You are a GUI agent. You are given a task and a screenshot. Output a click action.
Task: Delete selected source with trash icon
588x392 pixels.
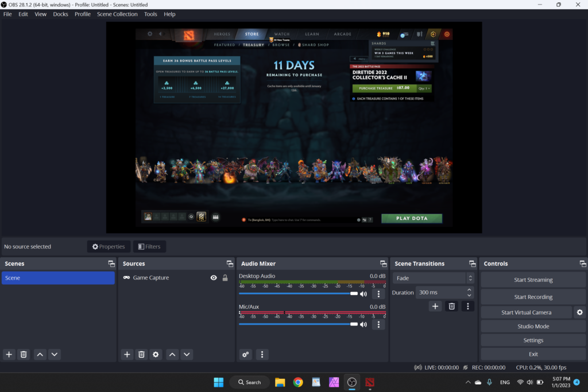pyautogui.click(x=141, y=354)
